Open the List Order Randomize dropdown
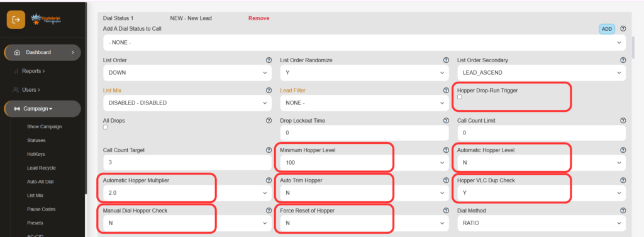The image size is (644, 237). (364, 73)
